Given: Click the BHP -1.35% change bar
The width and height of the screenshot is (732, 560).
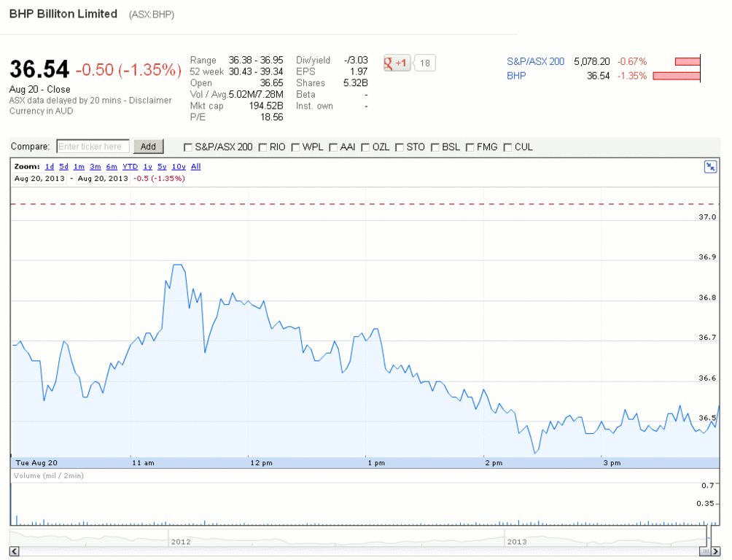Looking at the screenshot, I should 677,76.
